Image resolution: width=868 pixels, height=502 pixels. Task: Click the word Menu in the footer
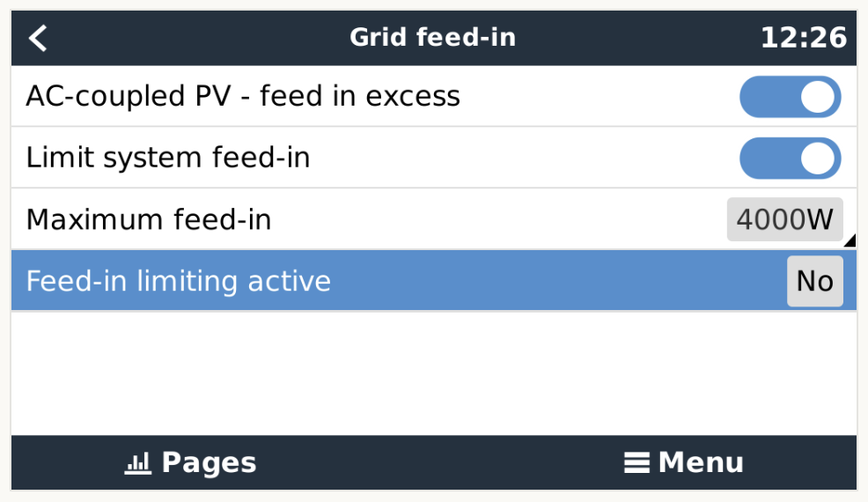701,462
